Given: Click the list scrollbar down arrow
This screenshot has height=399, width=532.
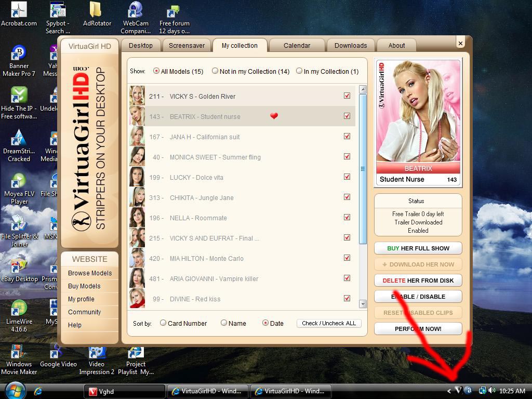Looking at the screenshot, I should (363, 303).
